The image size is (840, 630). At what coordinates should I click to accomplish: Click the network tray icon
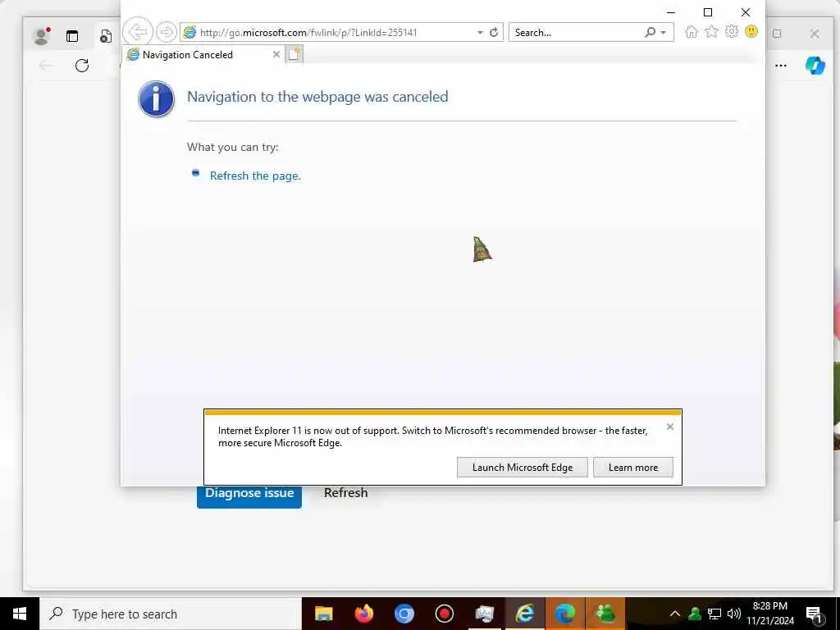click(714, 614)
